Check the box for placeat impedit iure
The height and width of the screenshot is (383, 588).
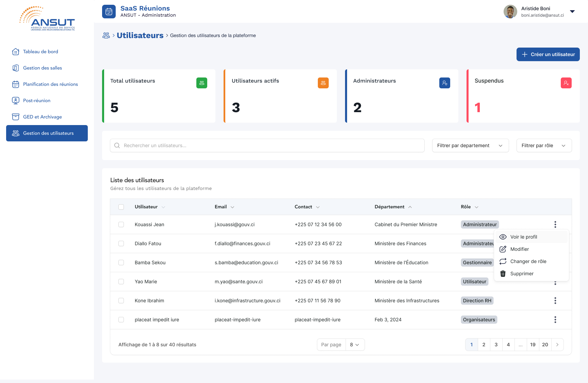pos(121,320)
